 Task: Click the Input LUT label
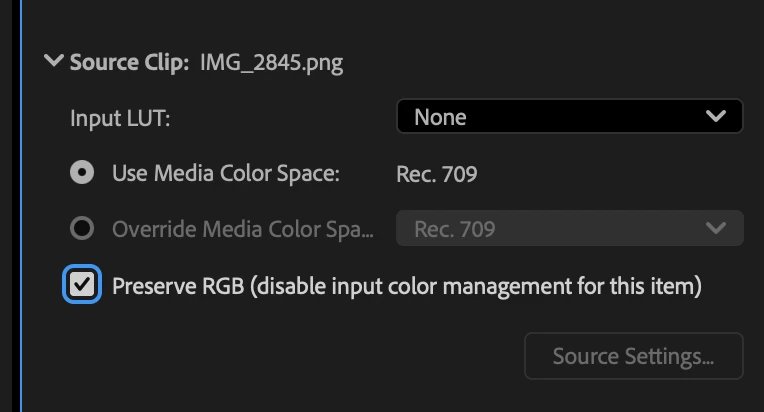(120, 117)
